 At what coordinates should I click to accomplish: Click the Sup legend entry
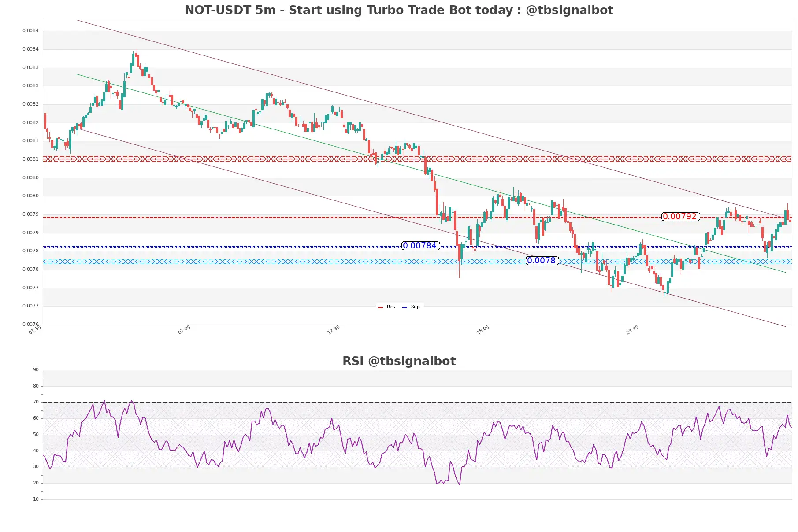click(x=411, y=307)
